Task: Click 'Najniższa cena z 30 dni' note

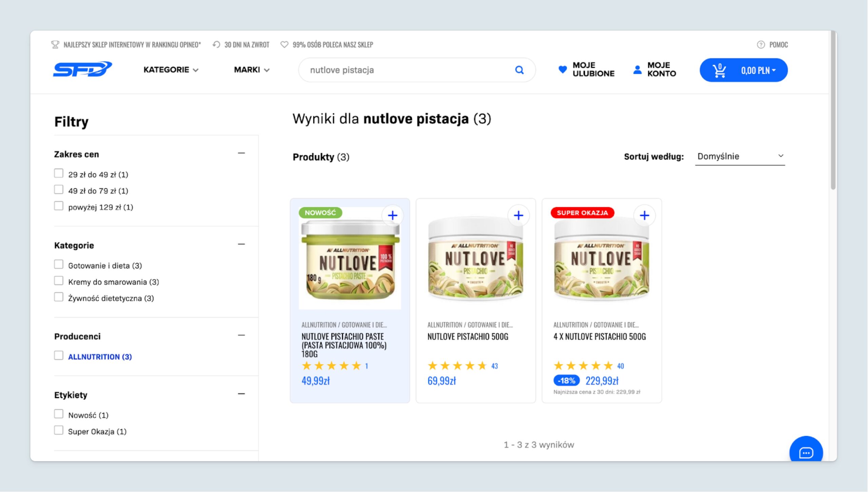Action: [x=597, y=392]
